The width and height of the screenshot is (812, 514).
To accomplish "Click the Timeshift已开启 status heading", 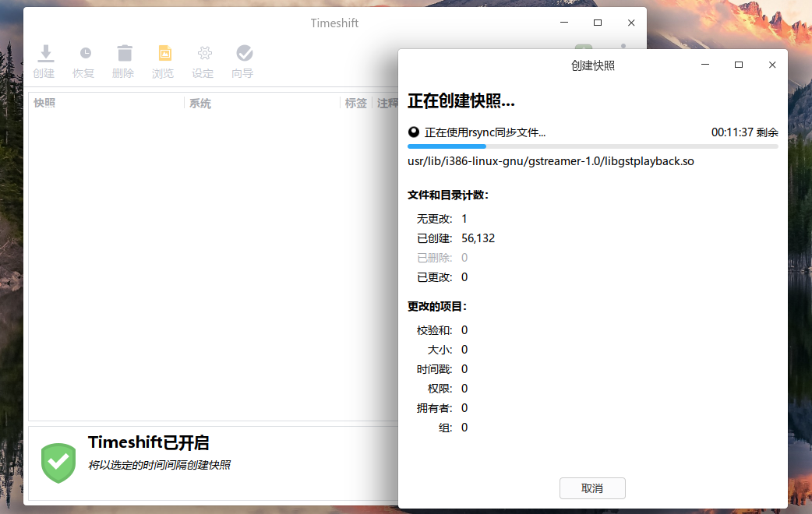I will [149, 442].
